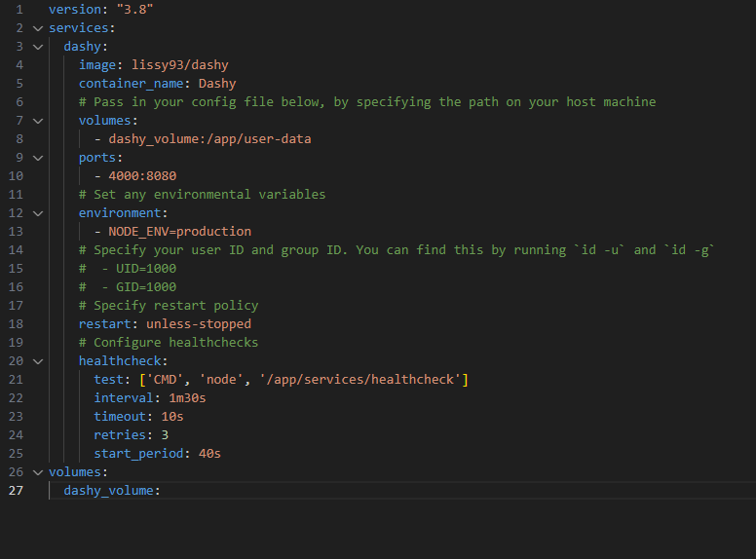This screenshot has height=559, width=756.
Task: Collapse the healthcheck section fold arrow
Action: pyautogui.click(x=37, y=361)
